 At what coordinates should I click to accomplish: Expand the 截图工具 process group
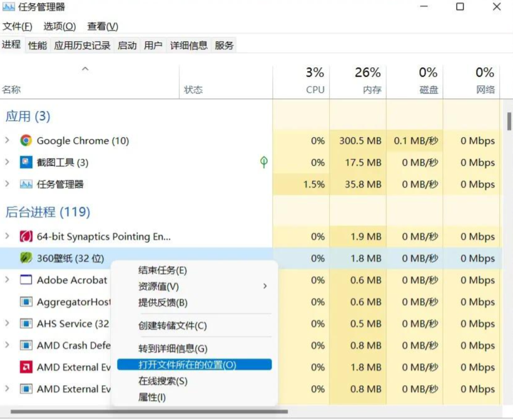(x=7, y=163)
